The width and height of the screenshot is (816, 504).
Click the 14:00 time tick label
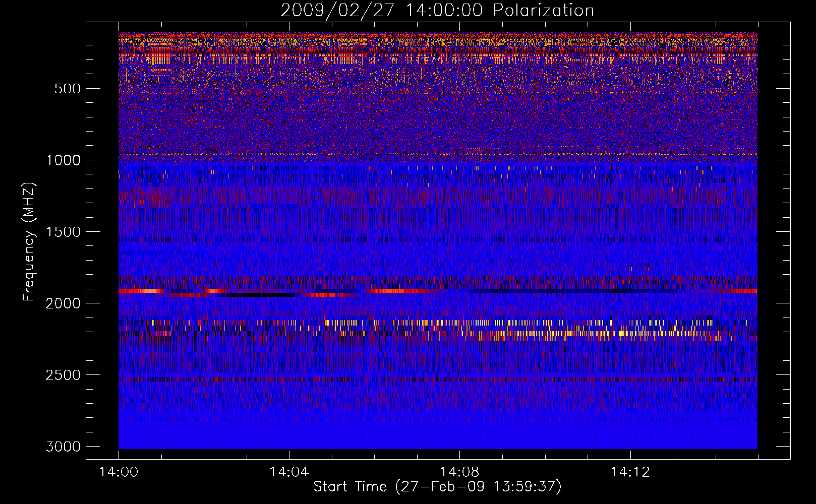(119, 472)
